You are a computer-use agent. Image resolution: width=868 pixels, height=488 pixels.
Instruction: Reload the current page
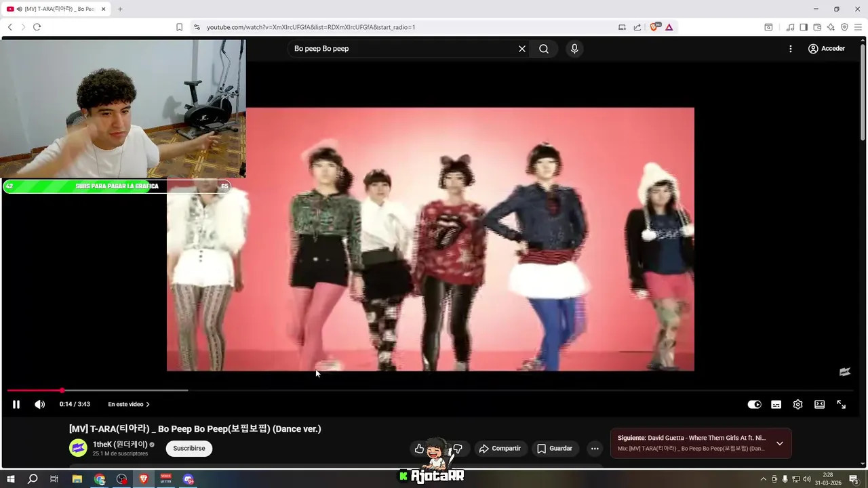[37, 27]
